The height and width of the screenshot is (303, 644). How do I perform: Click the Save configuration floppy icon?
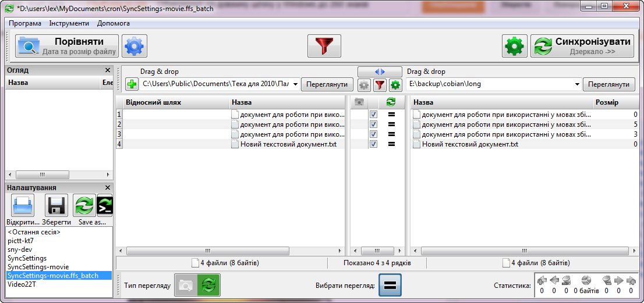pos(56,206)
